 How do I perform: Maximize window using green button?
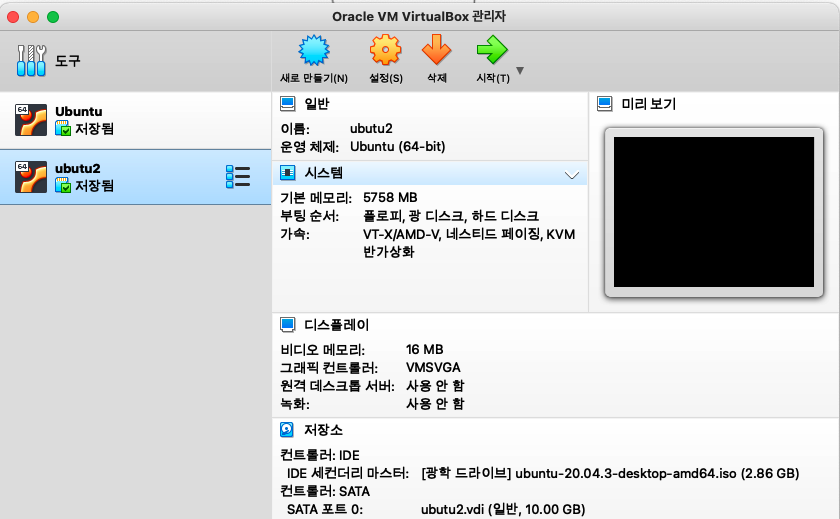click(x=52, y=17)
